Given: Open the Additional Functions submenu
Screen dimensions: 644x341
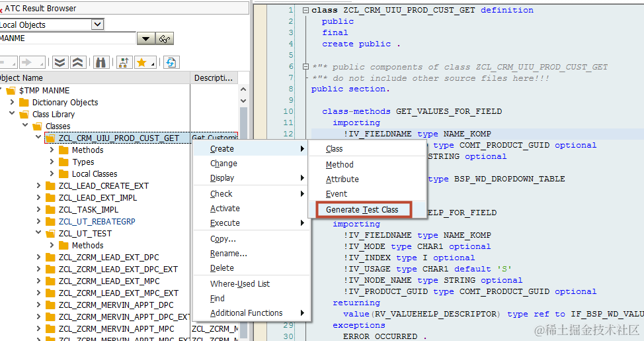Looking at the screenshot, I should 251,313.
